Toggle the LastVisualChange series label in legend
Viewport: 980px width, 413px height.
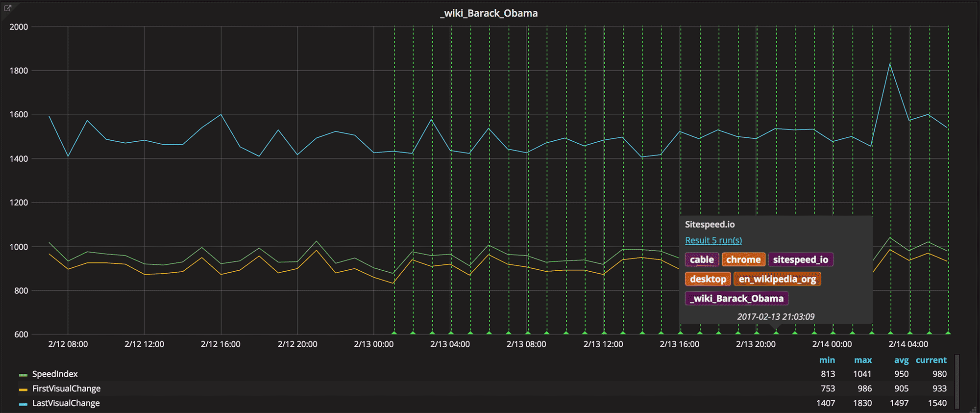[x=66, y=403]
